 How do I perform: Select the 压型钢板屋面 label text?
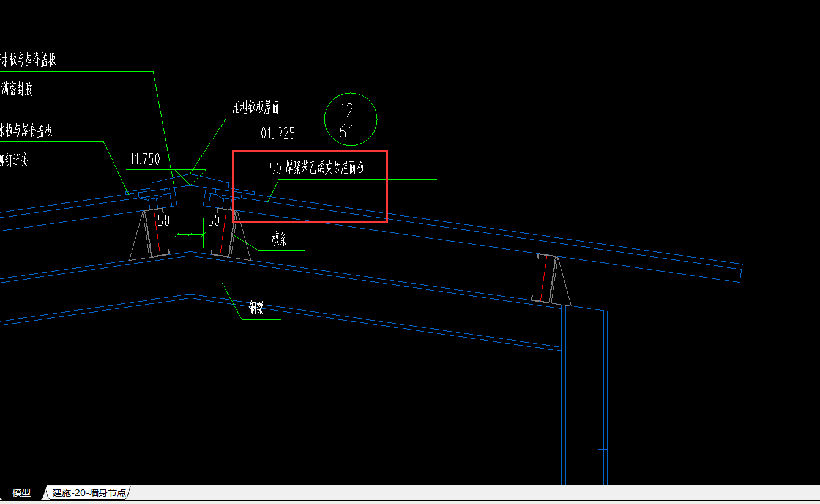(x=255, y=108)
